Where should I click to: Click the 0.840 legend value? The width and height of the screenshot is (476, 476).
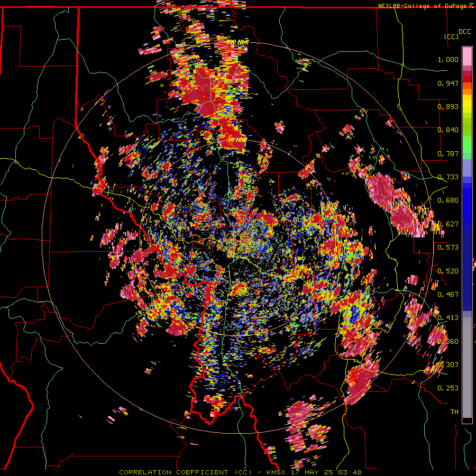[448, 130]
